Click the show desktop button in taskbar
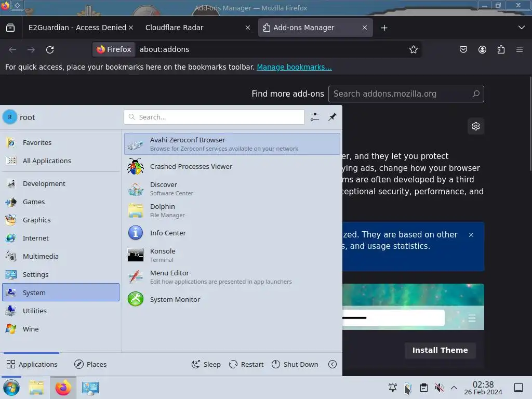This screenshot has width=532, height=399. [x=518, y=388]
